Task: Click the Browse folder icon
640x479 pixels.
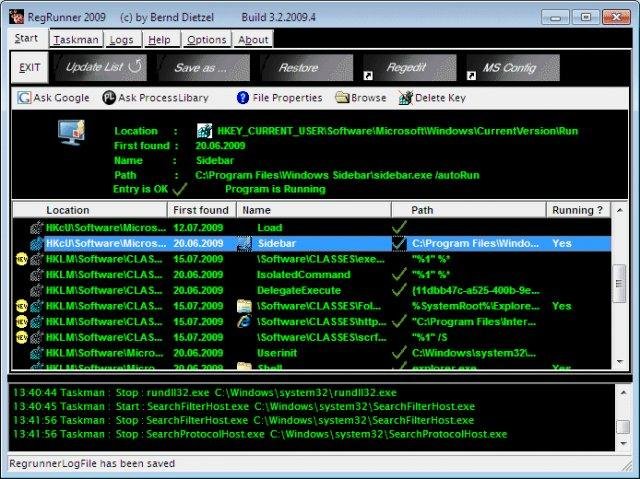Action: tap(342, 98)
